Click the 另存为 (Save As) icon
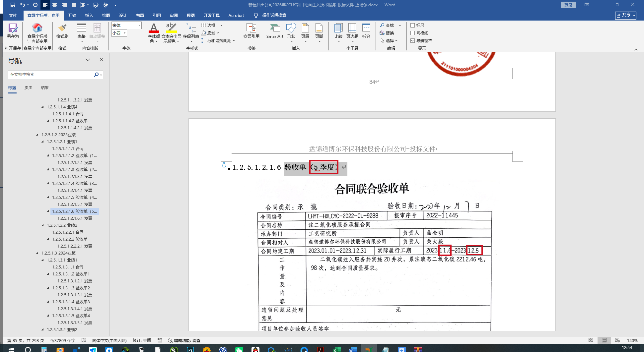Screen dimensions: 644x352 (13, 31)
